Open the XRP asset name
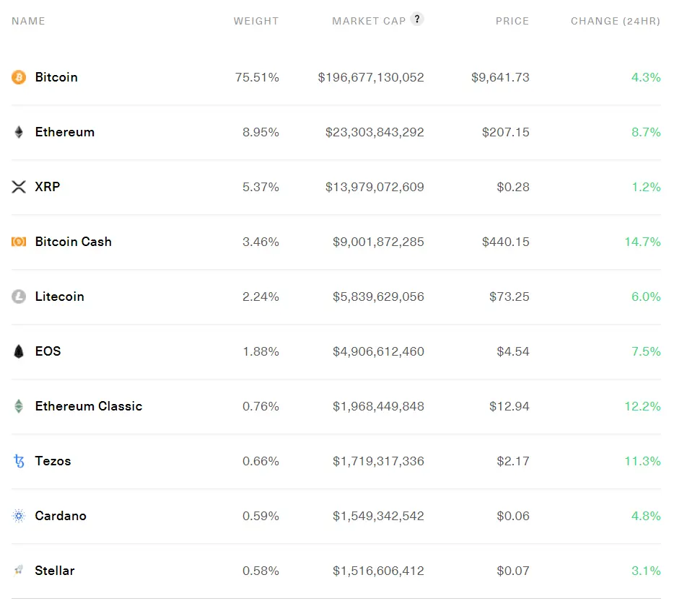Viewport: 700px width, 606px height. point(48,187)
